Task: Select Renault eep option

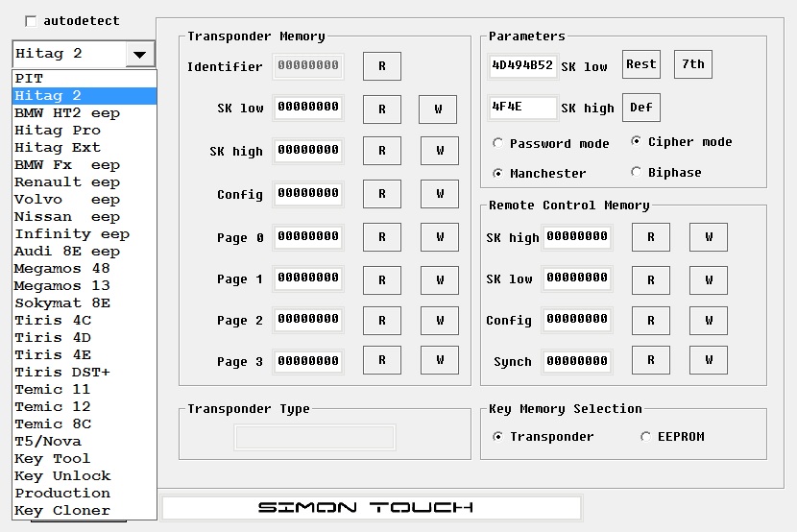Action: click(85, 182)
